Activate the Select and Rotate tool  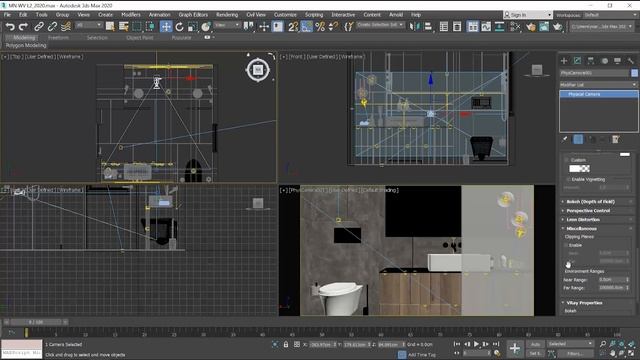[179, 27]
